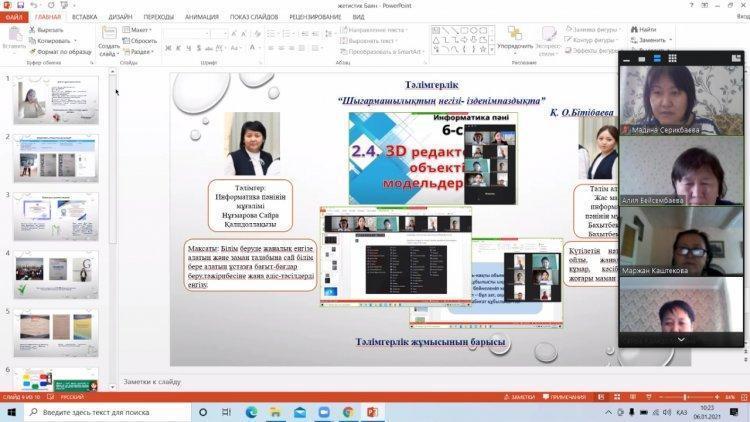Open Microsoft Edge from the taskbar
Screen dimensions: 750x422
(x=251, y=412)
